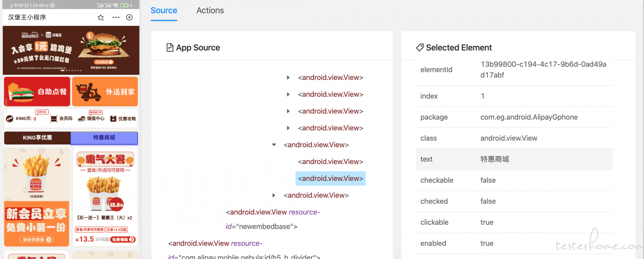This screenshot has width=644, height=259.
Task: Click the Selected Element tag icon
Action: 420,48
